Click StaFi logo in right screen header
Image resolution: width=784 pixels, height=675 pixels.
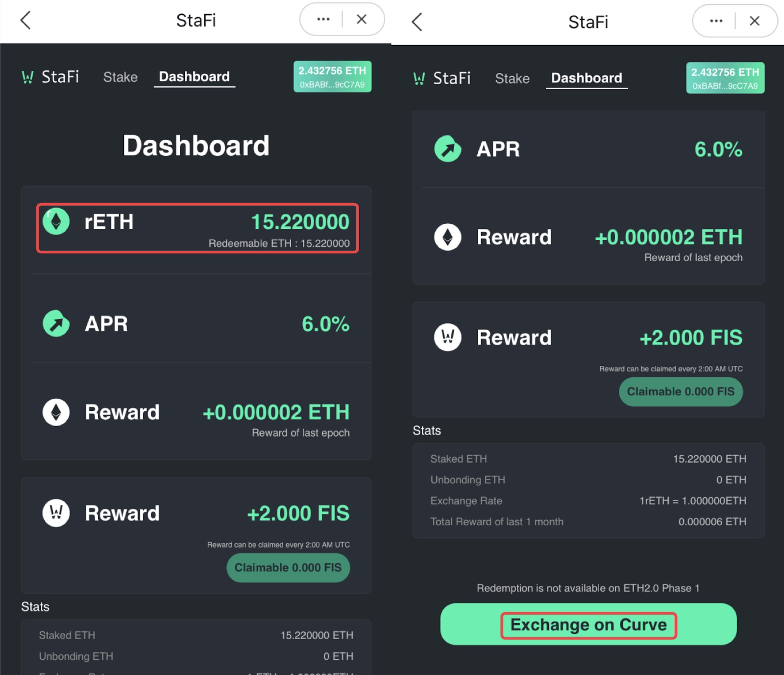(x=441, y=78)
